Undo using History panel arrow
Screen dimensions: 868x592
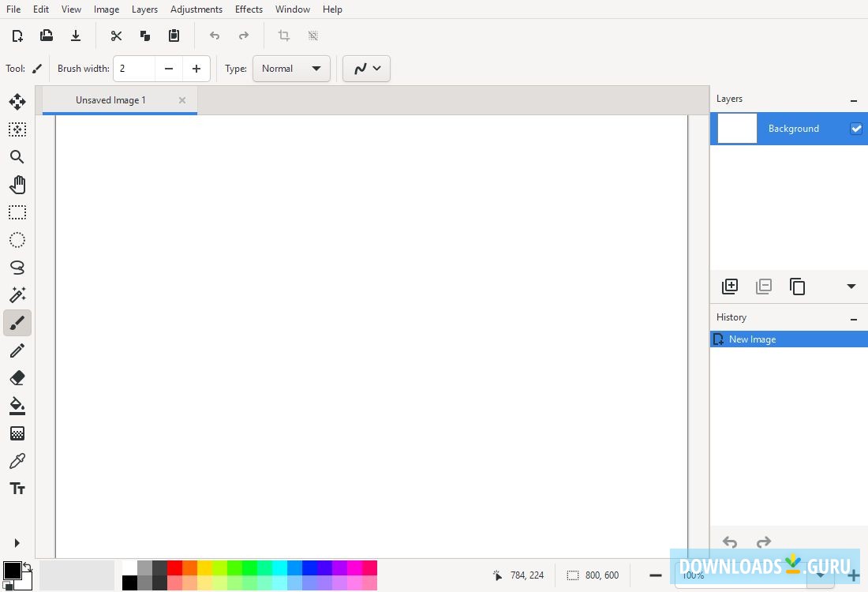(729, 542)
